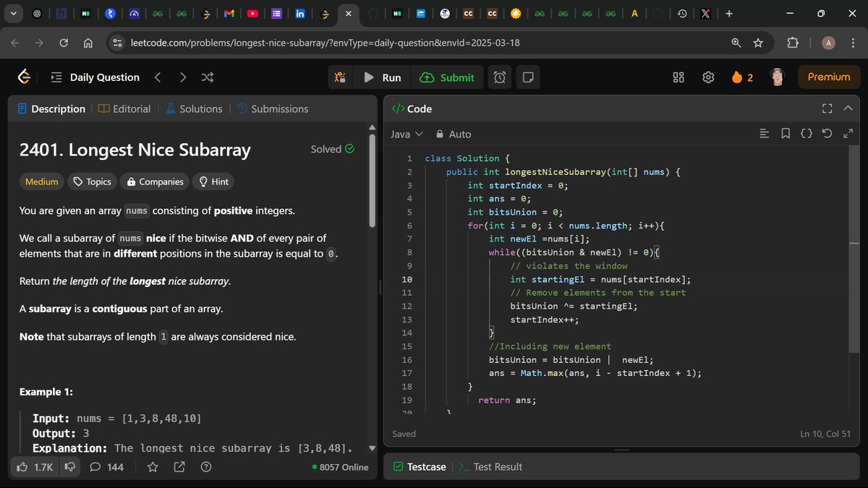Open the 144 comments icon
Screen dimensions: 868x488
click(x=106, y=467)
